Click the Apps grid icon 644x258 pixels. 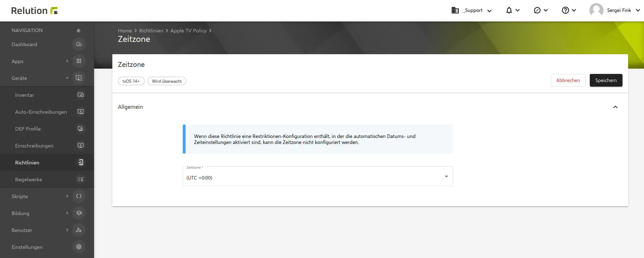click(x=79, y=61)
